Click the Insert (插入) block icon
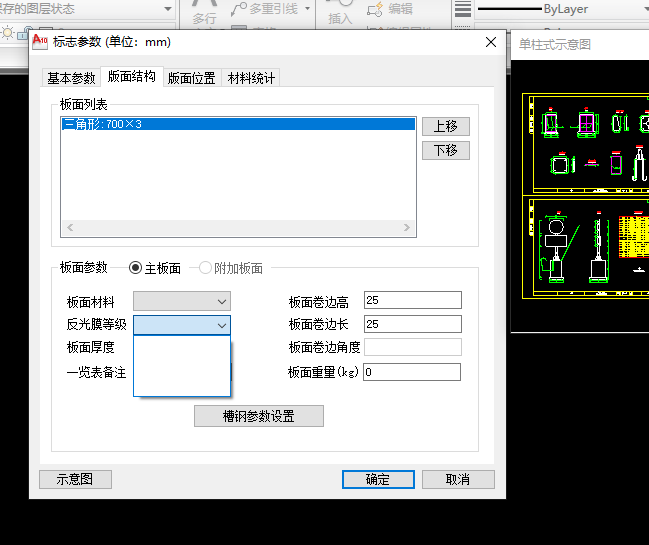This screenshot has width=649, height=545. click(340, 10)
